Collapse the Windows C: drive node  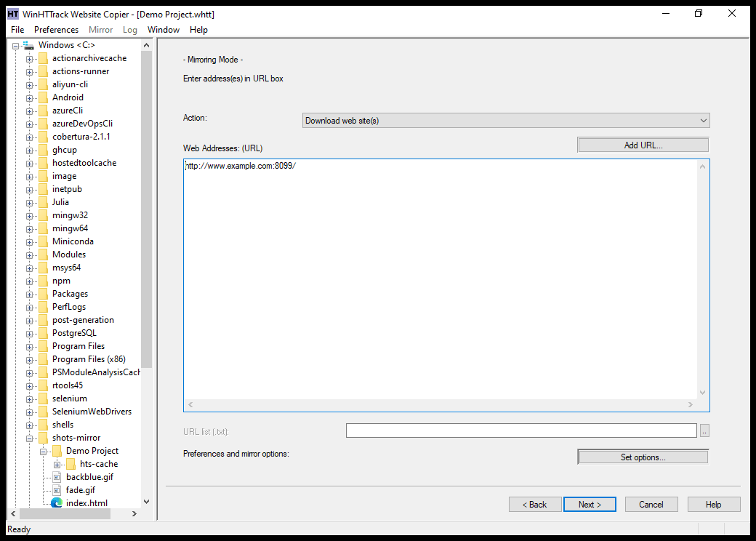16,46
